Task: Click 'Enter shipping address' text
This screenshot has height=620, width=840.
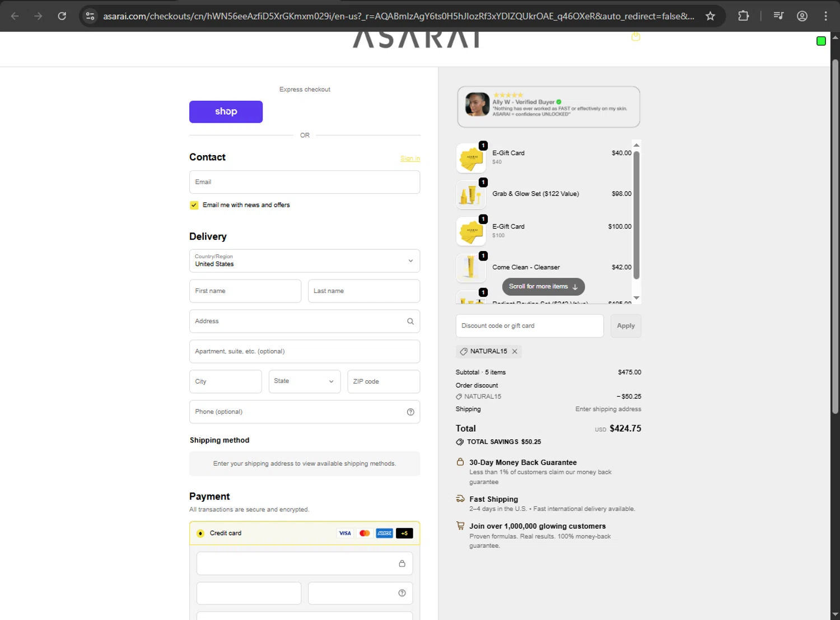Action: 608,409
